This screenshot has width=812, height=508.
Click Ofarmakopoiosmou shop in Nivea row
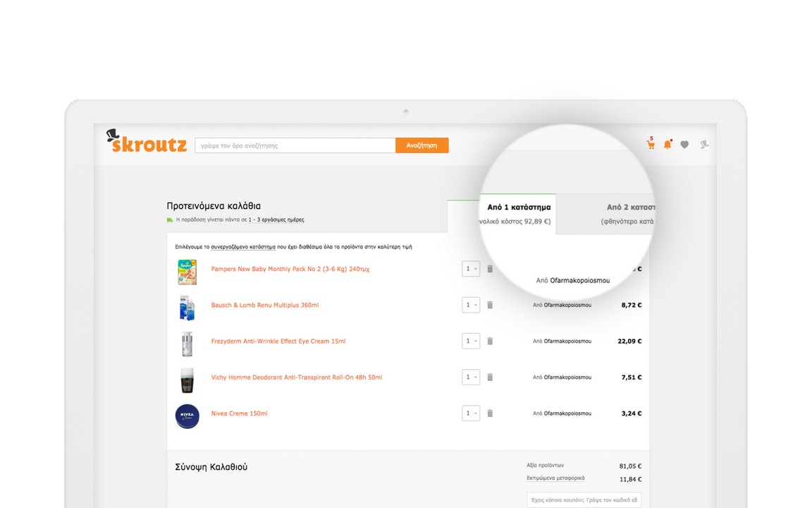(x=567, y=413)
